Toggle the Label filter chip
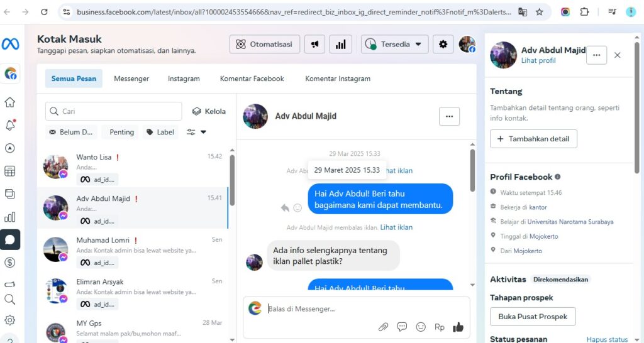644x343 pixels. (x=160, y=132)
